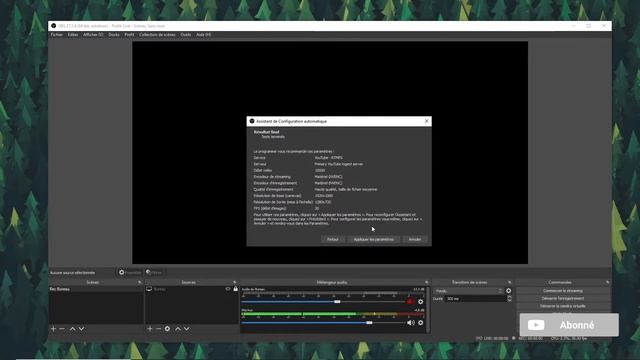Pop out the Transitions de scènes dock

[x=509, y=282]
